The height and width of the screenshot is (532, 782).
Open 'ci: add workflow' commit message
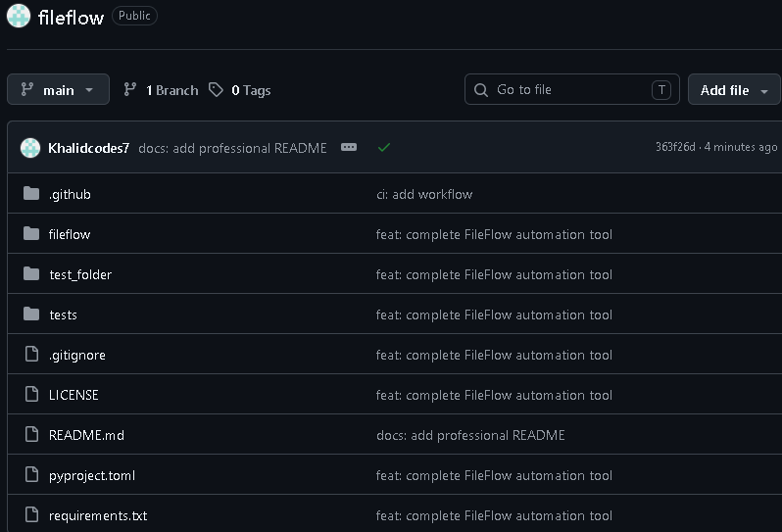(x=424, y=194)
